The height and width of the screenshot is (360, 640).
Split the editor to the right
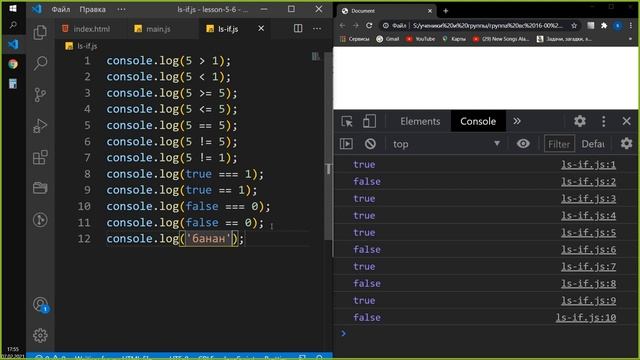coord(298,28)
